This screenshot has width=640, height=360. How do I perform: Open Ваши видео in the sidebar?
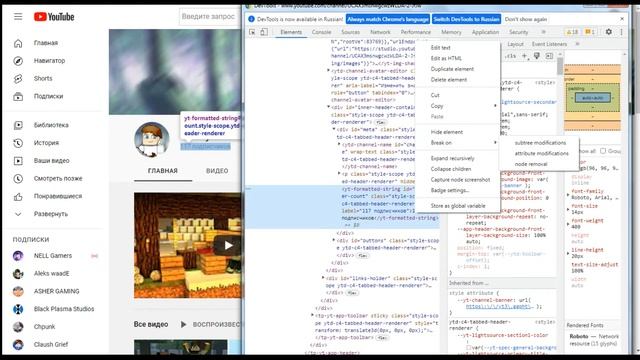coord(51,161)
